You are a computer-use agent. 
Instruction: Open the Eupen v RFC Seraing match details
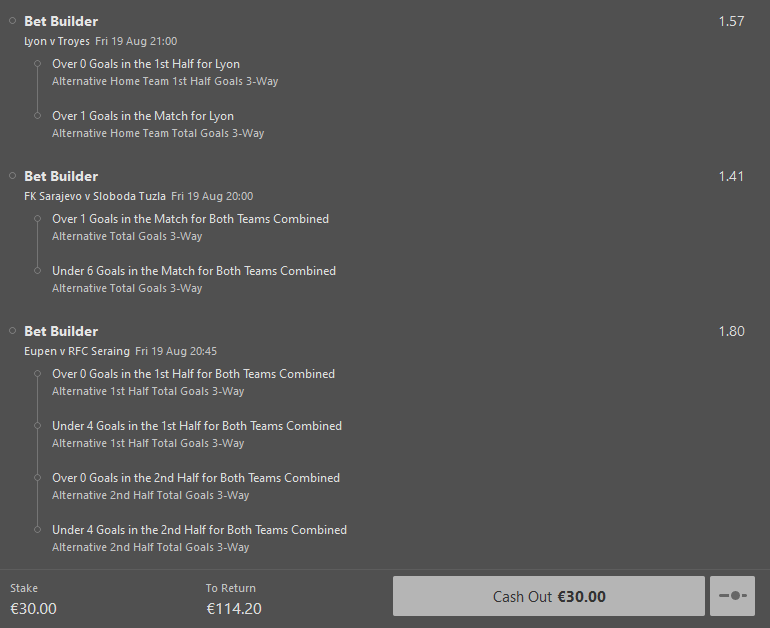[77, 351]
